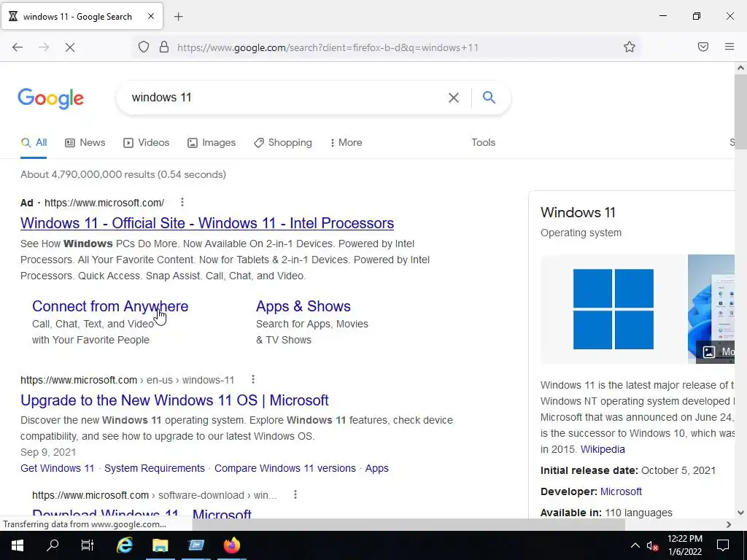
Task: Expand the More search categories menu
Action: pos(346,142)
